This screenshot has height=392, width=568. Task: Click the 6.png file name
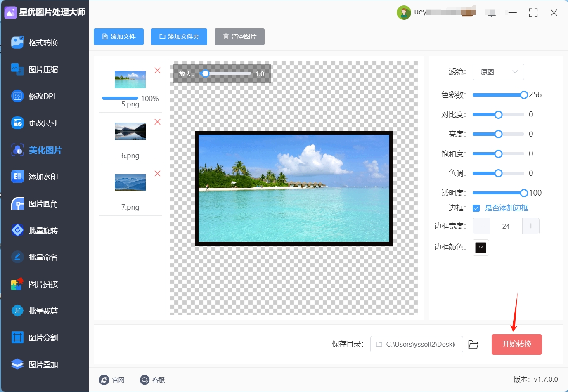pyautogui.click(x=130, y=156)
